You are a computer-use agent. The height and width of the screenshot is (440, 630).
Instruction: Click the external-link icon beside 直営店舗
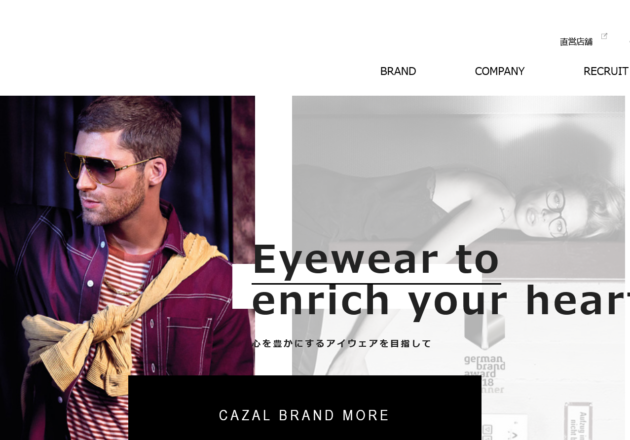604,36
